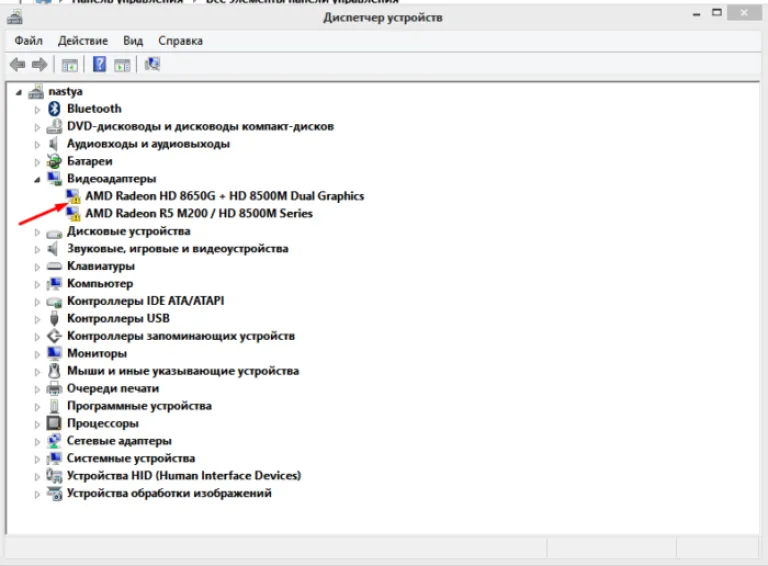Expand the Компьютер category arrow
The height and width of the screenshot is (566, 768).
(37, 284)
